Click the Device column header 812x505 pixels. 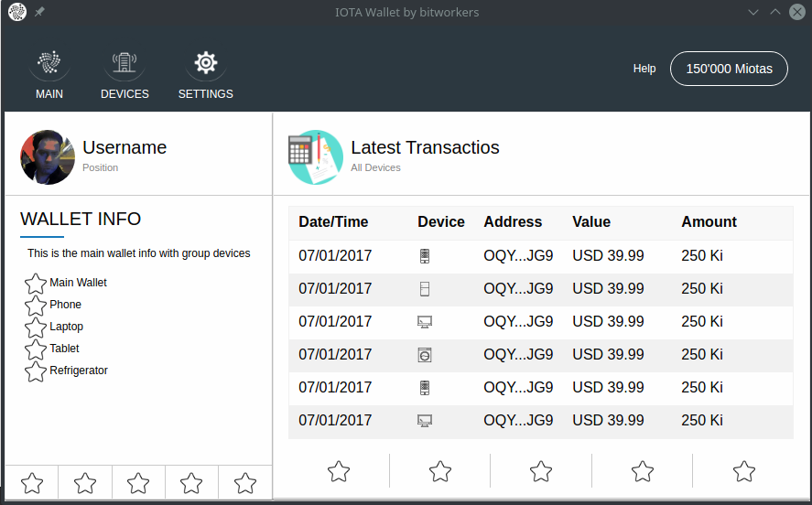pos(441,221)
